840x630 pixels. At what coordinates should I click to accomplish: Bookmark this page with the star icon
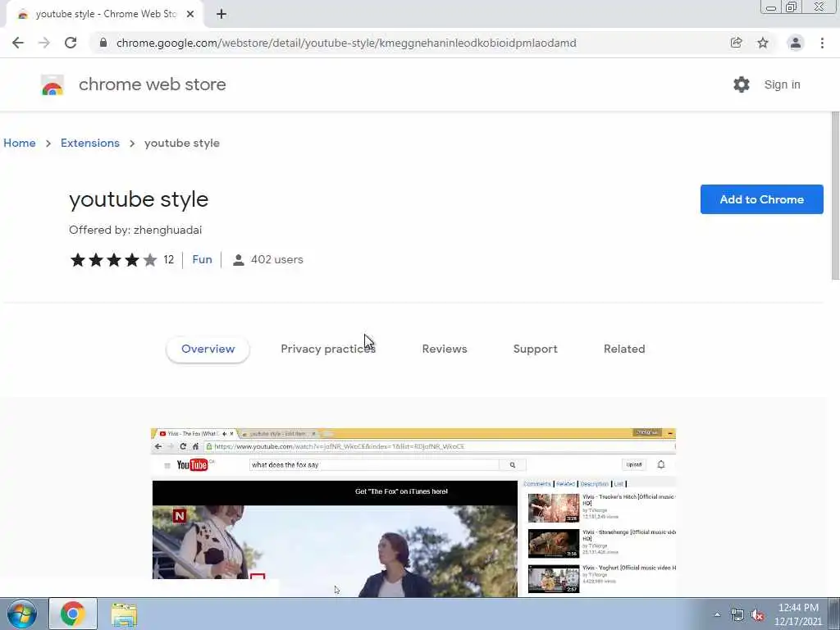point(763,43)
